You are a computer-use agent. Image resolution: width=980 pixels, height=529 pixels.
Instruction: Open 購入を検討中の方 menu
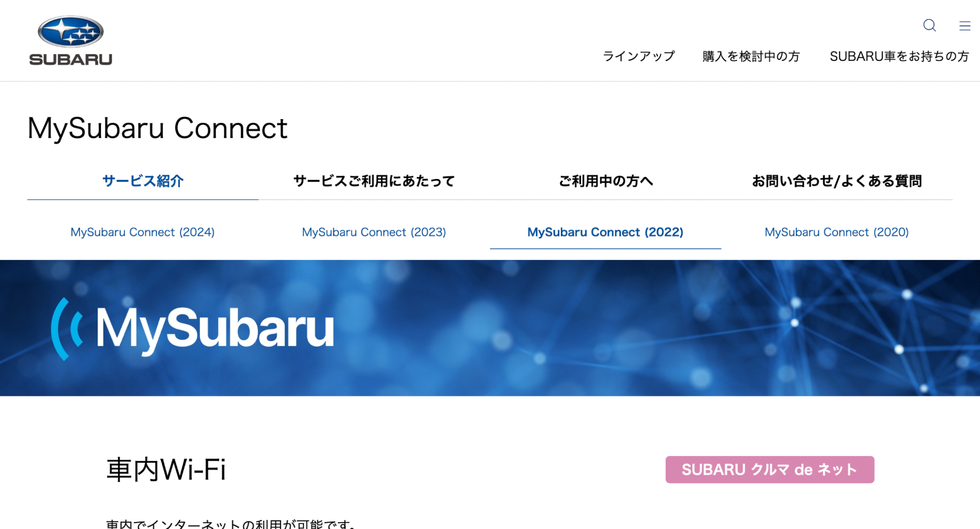click(751, 56)
